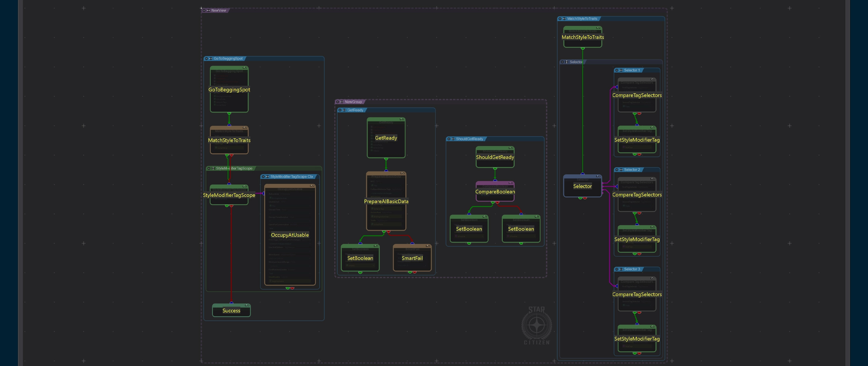
Task: Click the edit pencil icon on OccupyAtUsable node
Action: point(312,186)
